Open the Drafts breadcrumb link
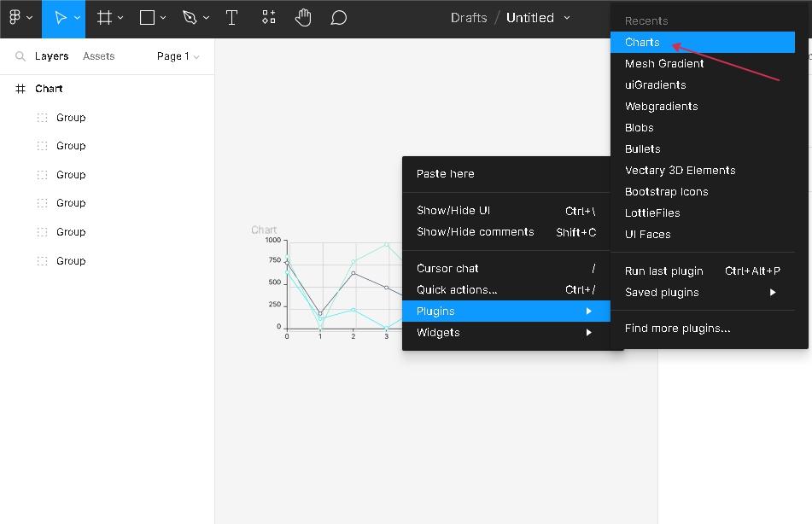The image size is (812, 524). tap(469, 18)
